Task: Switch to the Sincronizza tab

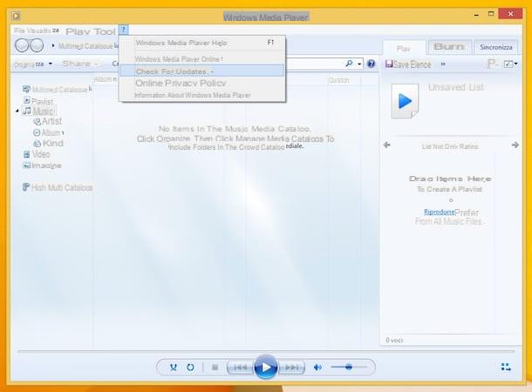Action: [495, 47]
